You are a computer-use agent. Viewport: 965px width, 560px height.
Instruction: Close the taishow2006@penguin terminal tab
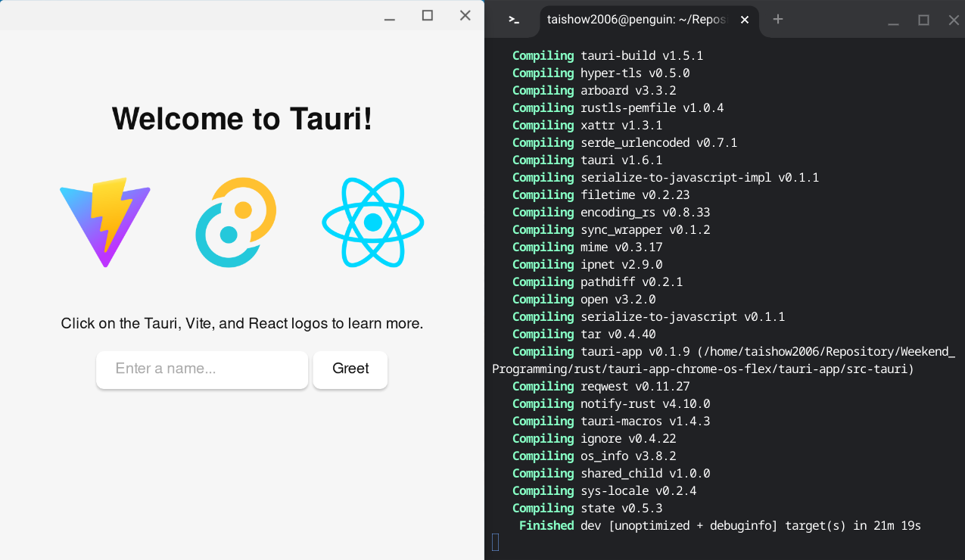point(745,20)
